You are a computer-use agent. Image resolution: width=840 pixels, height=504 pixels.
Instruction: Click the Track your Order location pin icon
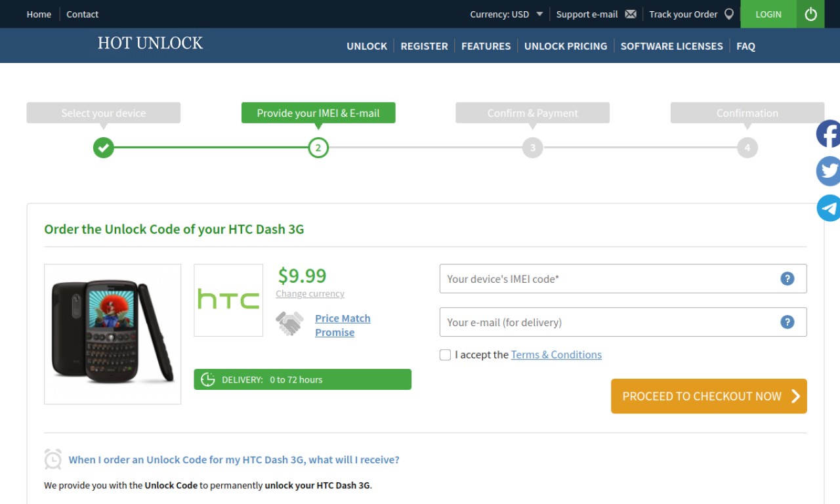click(x=728, y=14)
